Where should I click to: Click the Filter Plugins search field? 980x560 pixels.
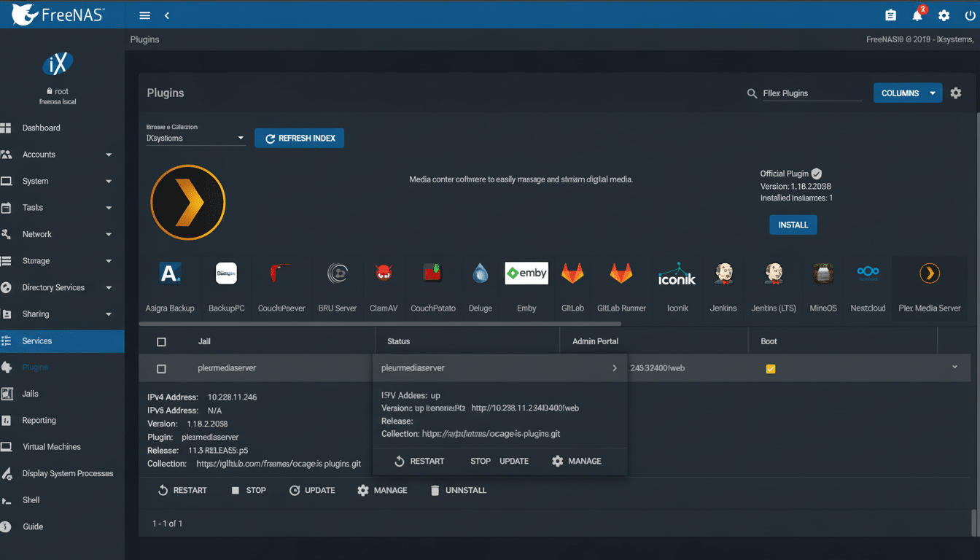click(812, 93)
